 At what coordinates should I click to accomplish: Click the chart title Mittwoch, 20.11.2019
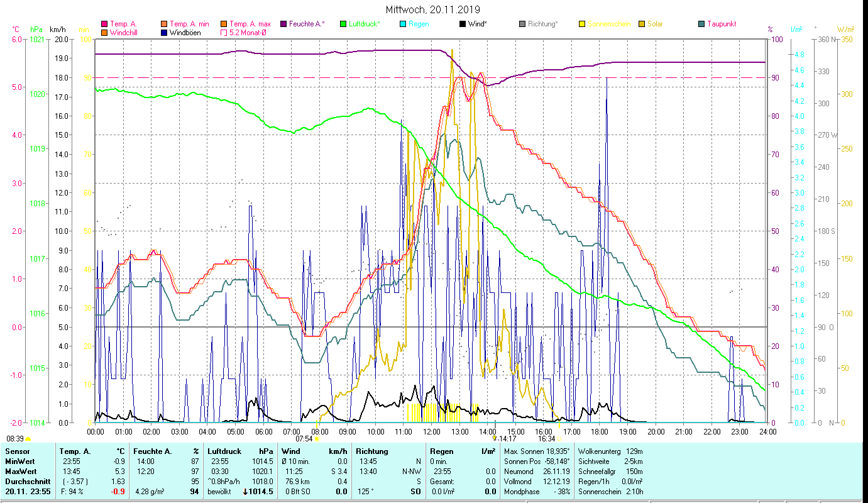434,9
